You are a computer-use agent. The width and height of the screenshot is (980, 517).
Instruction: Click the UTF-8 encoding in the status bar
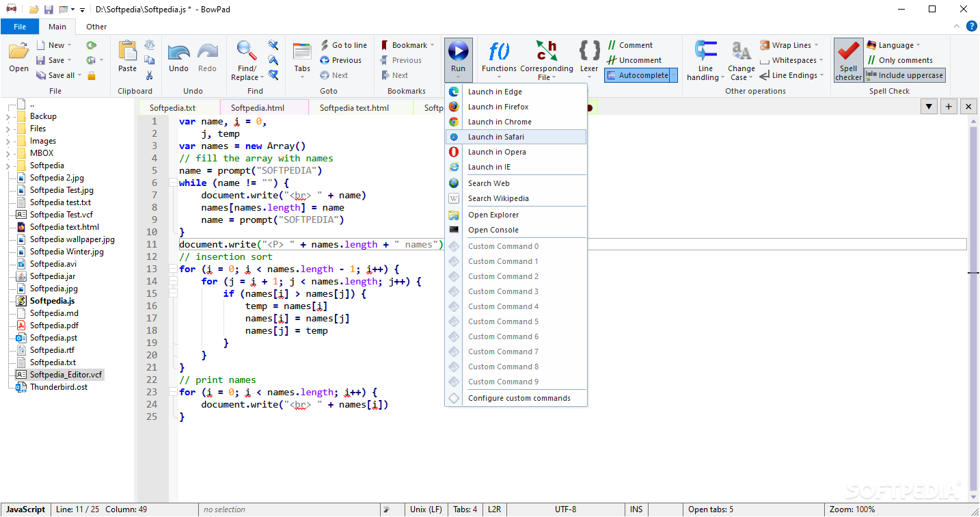pos(565,509)
